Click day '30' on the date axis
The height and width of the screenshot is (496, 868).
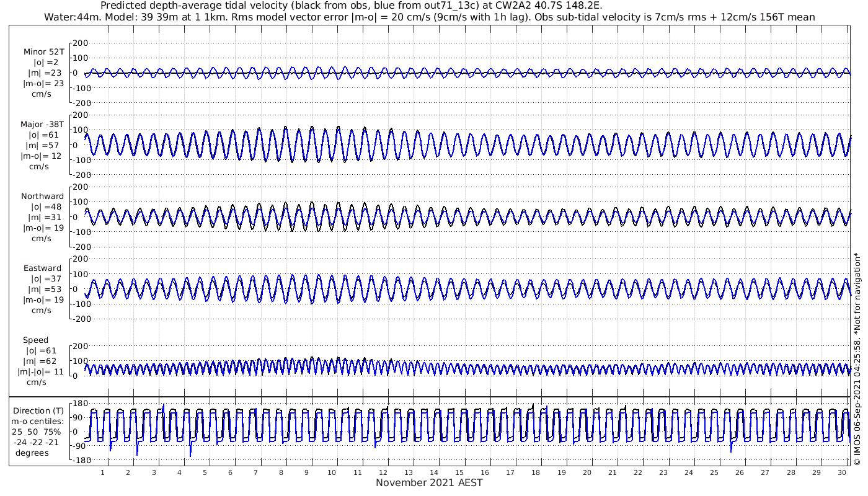tap(841, 472)
